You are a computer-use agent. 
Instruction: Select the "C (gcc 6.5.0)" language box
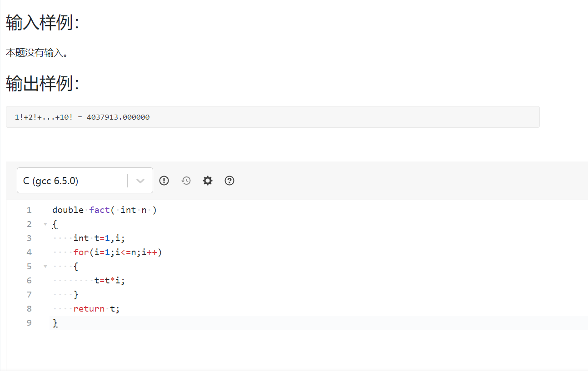coord(73,181)
